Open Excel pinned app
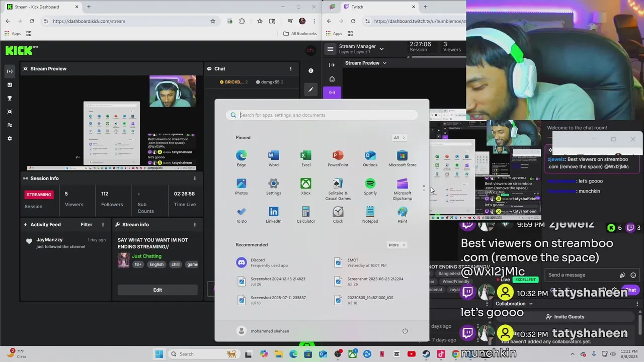Screen dimensions: 644x362 coord(305,158)
